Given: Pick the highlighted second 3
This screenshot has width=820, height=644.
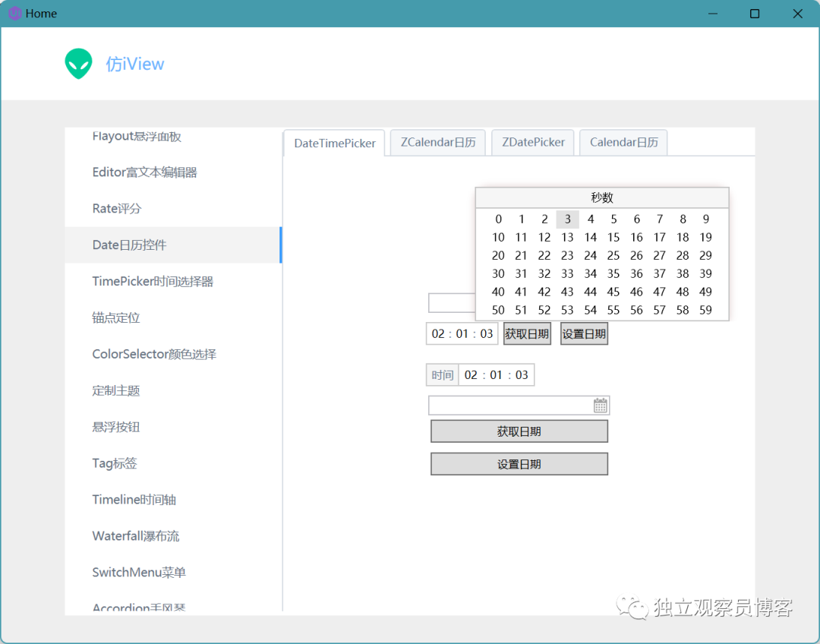Looking at the screenshot, I should (567, 219).
